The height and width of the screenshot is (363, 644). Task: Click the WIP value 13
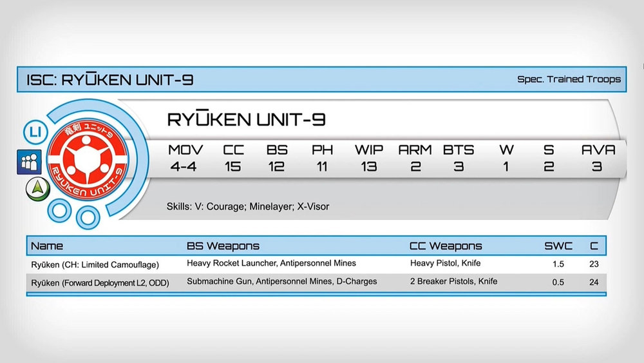tap(369, 166)
